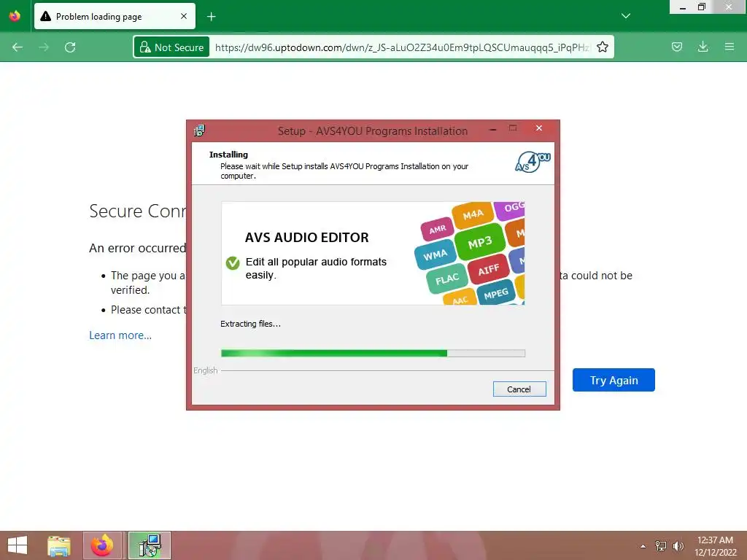Click the Firefox forward arrow
Image resolution: width=747 pixels, height=560 pixels.
[x=44, y=47]
